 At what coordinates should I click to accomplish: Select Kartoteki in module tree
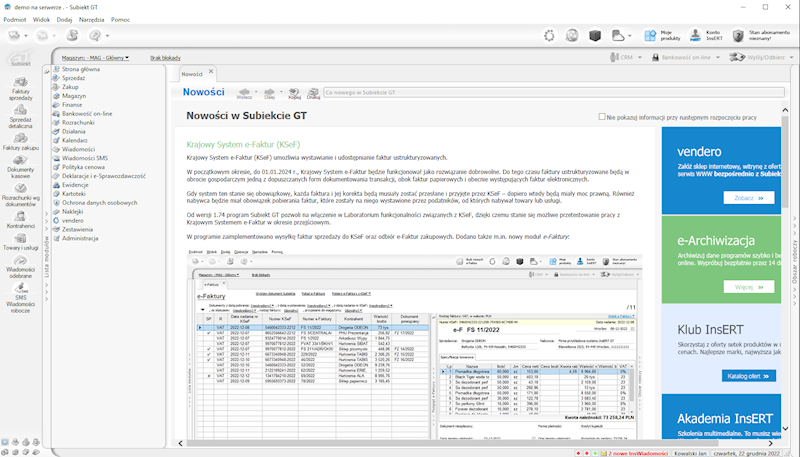73,194
